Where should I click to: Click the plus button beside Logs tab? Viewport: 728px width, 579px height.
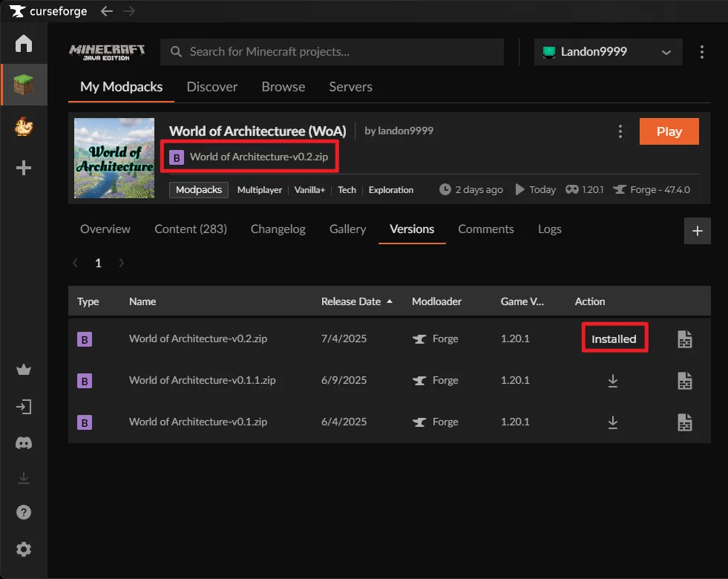point(697,231)
